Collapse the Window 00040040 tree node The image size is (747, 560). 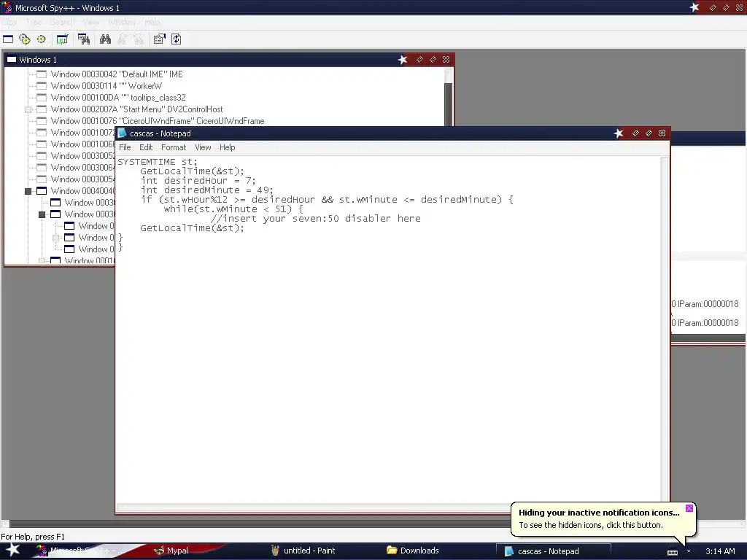[28, 191]
